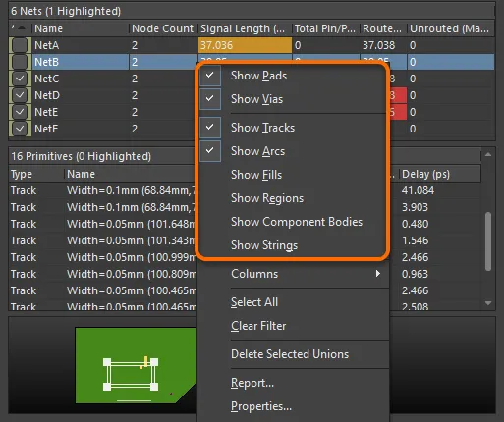Image resolution: width=504 pixels, height=422 pixels.
Task: Toggle the Show Pads checkmark
Action: (x=210, y=76)
